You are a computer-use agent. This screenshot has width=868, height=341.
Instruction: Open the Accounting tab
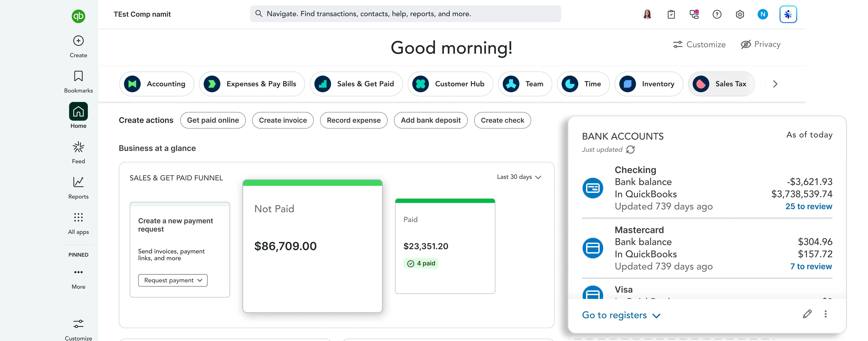(157, 84)
